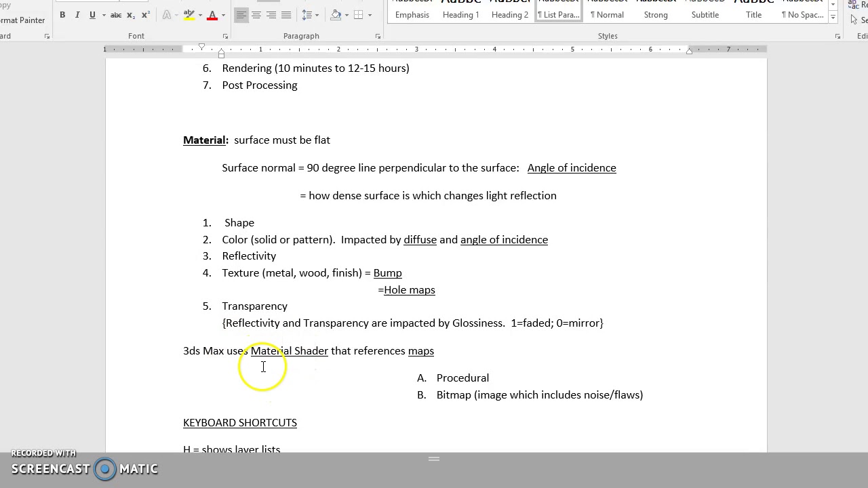Click the 'Transparency' list item

(x=255, y=306)
